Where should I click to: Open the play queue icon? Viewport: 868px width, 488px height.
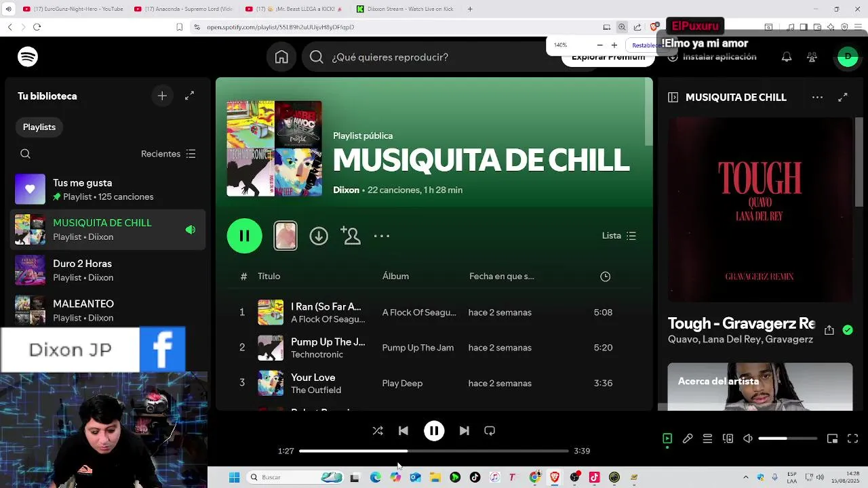(x=707, y=439)
